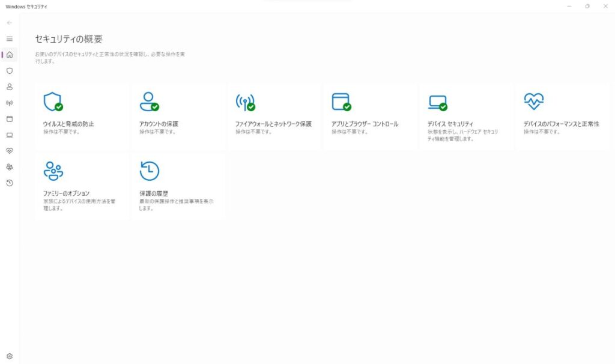This screenshot has width=615, height=364.
Task: Click 最新の保護操作と推奨事項 description text
Action: coord(176,205)
